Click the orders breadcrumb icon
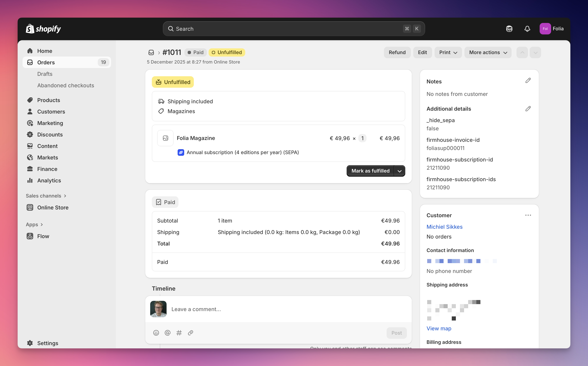This screenshot has width=588, height=366. coord(151,52)
